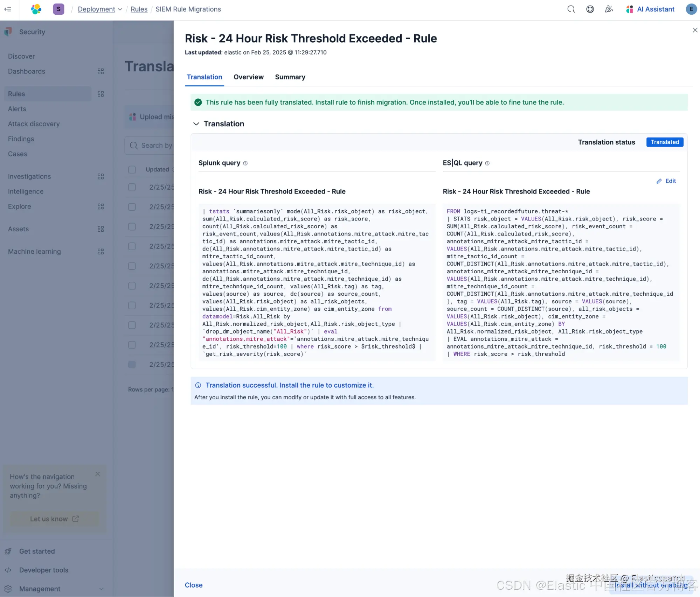Screen dimensions: 700x597
Task: Click info icon beside Splunk query
Action: pos(245,163)
